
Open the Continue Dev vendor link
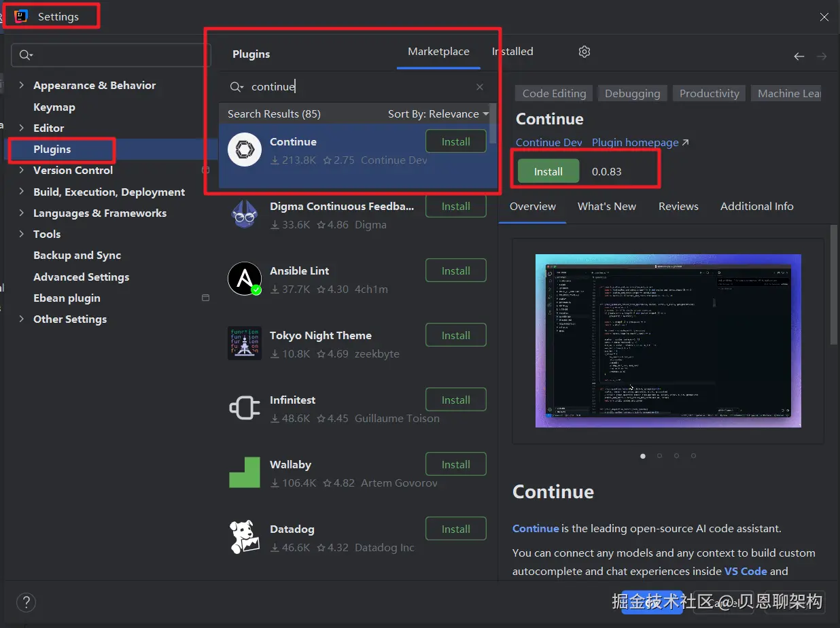pos(549,143)
